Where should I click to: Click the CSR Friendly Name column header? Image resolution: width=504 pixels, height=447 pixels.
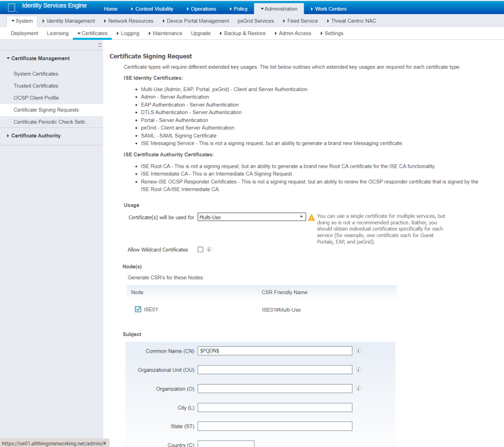coord(284,292)
